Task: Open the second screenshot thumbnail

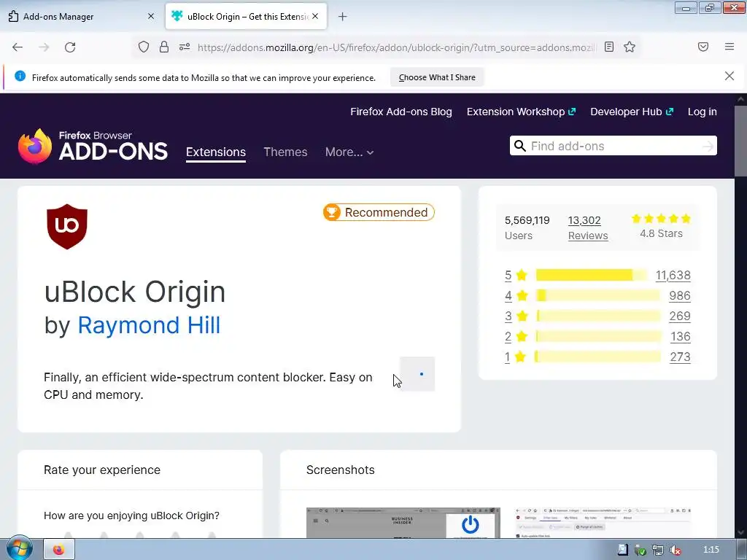Action: (x=603, y=523)
